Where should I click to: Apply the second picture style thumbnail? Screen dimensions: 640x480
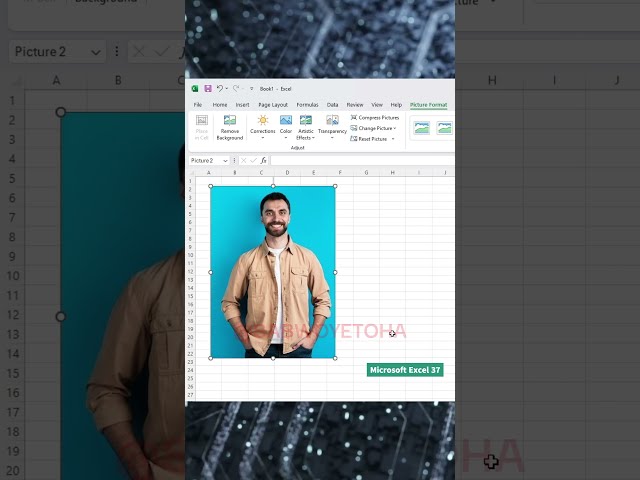(x=444, y=128)
